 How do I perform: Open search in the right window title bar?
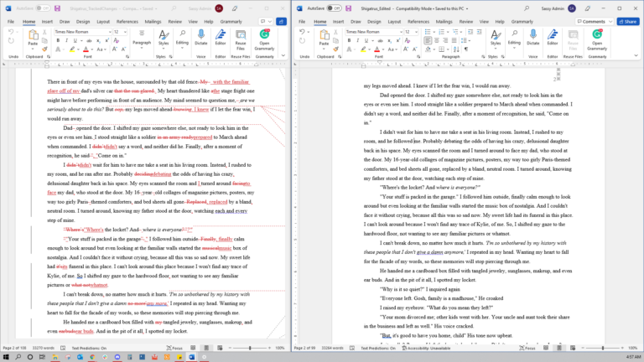click(x=527, y=8)
